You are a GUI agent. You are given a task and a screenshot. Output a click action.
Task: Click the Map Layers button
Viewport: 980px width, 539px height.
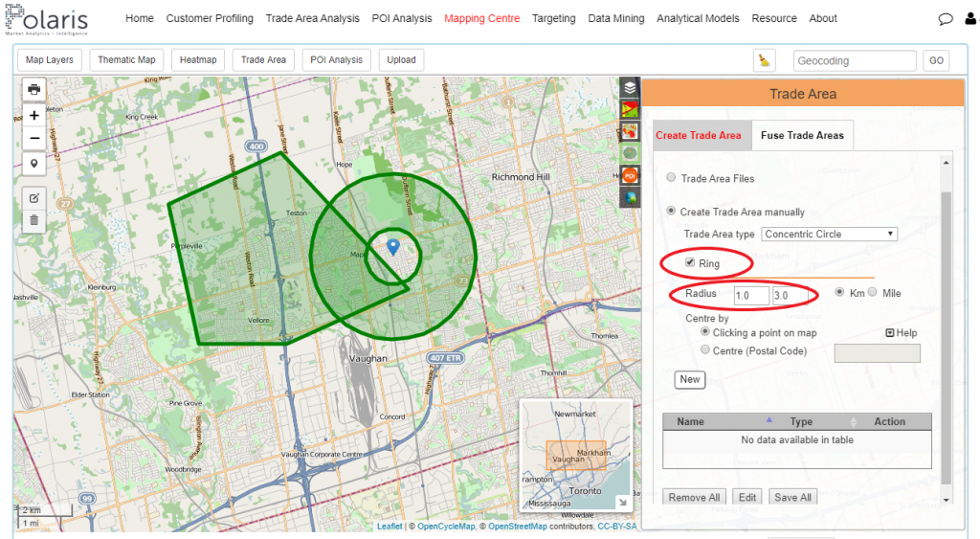tap(50, 60)
